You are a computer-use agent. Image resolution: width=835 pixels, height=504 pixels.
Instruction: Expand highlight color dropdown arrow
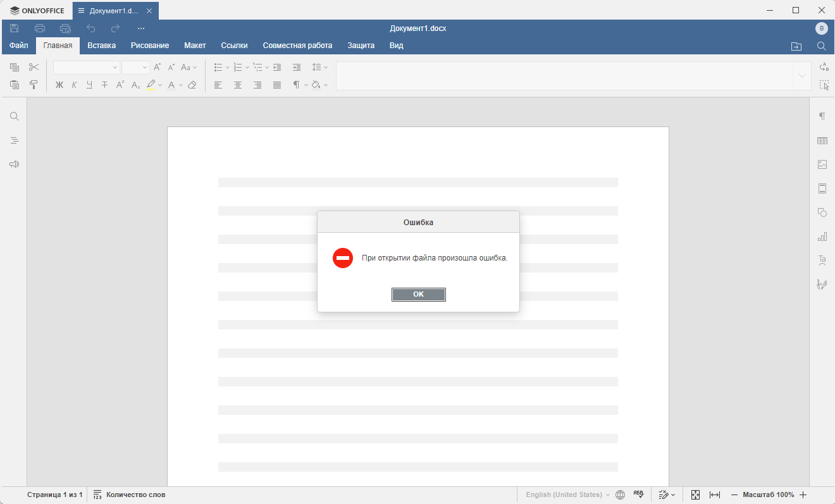pos(160,85)
